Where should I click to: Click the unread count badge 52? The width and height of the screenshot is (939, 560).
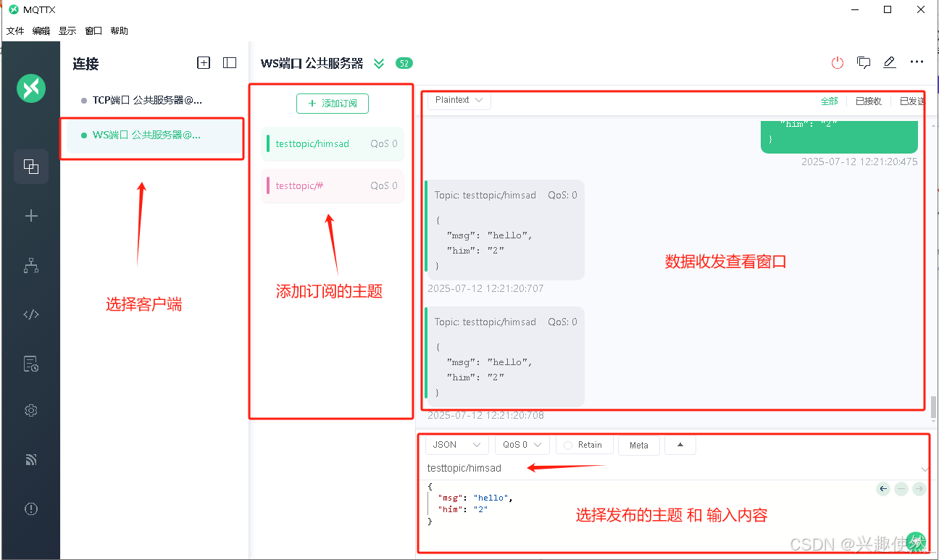tap(404, 63)
